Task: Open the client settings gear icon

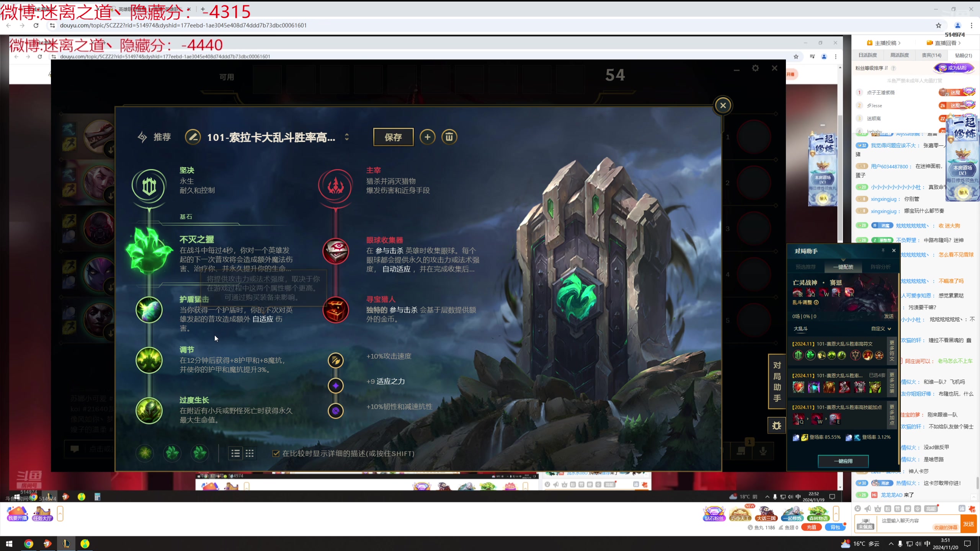Action: [x=755, y=68]
